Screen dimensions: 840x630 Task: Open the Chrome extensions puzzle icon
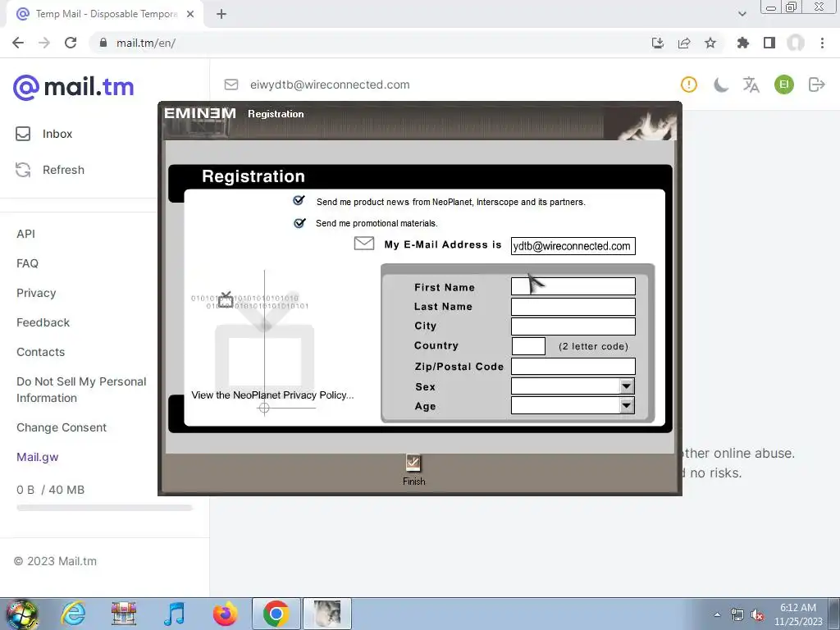pyautogui.click(x=742, y=43)
